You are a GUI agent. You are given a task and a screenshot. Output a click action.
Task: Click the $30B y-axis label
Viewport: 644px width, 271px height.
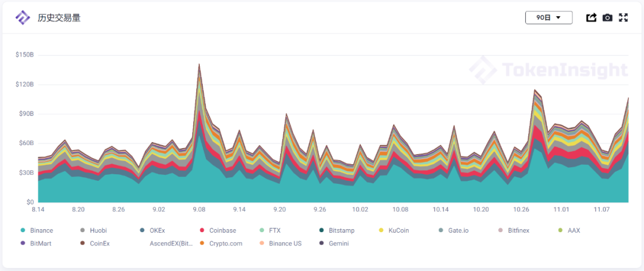[26, 173]
